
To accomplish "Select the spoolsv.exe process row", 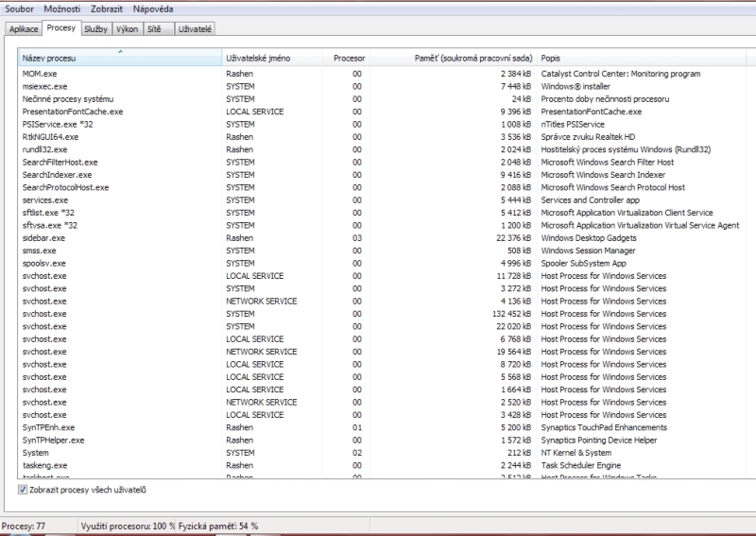I will (44, 264).
